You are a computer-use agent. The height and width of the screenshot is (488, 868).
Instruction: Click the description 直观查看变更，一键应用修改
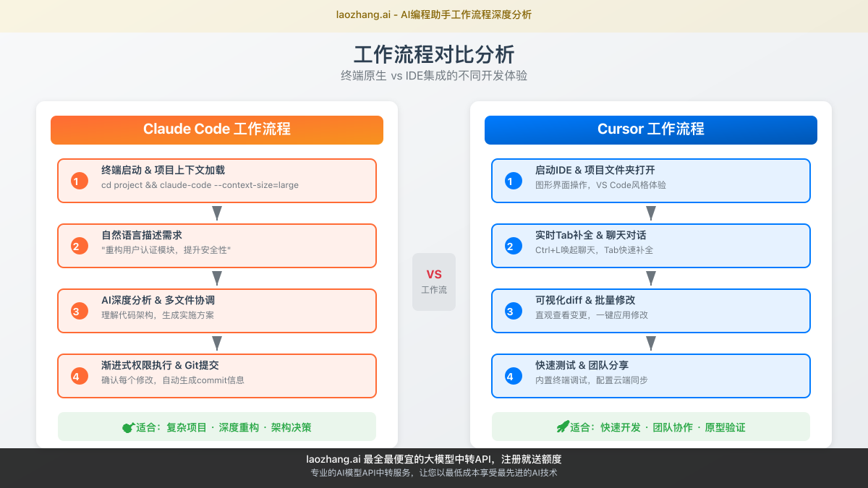[592, 315]
